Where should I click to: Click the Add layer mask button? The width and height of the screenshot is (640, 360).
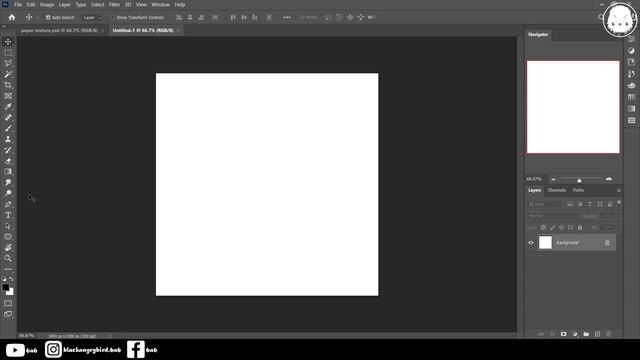(x=564, y=334)
